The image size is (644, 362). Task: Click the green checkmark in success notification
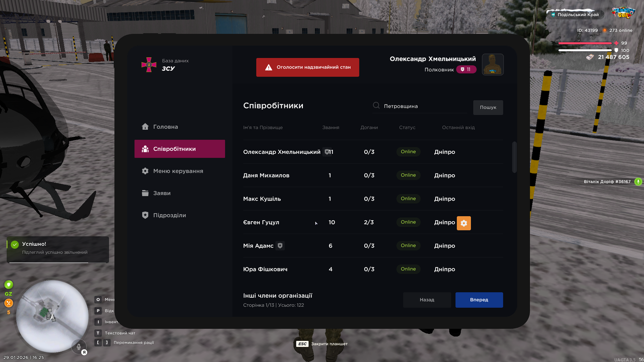[15, 244]
